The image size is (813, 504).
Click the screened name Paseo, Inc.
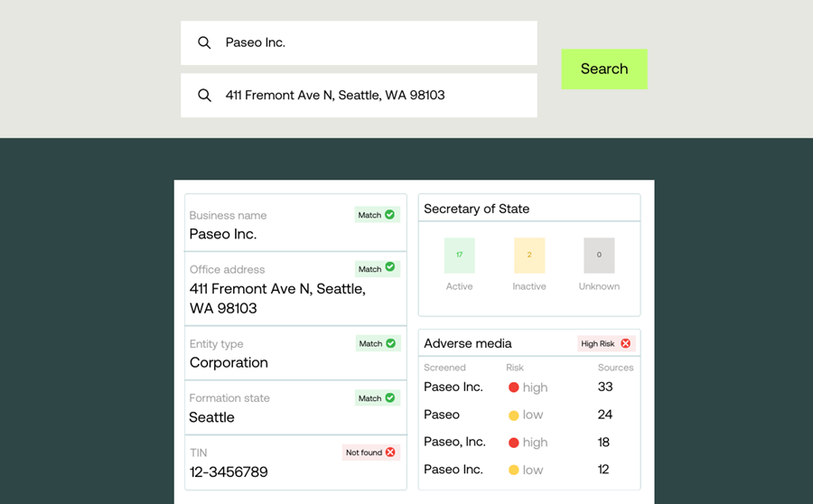[454, 442]
